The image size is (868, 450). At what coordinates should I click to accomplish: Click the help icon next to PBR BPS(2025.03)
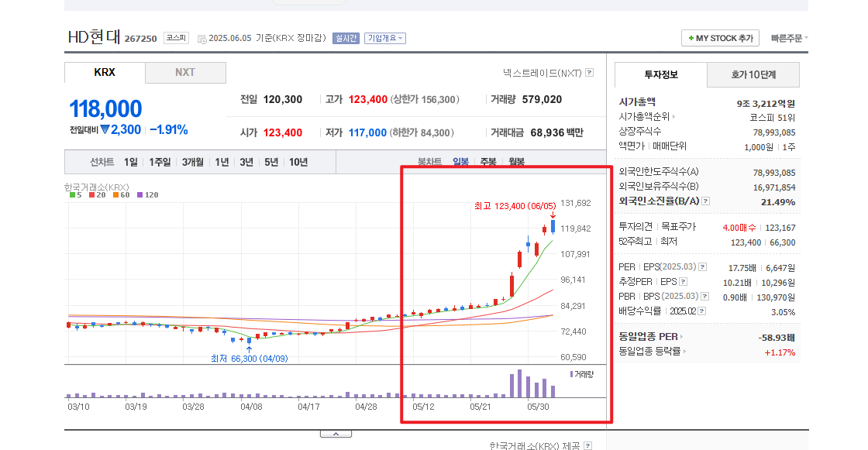(x=705, y=296)
